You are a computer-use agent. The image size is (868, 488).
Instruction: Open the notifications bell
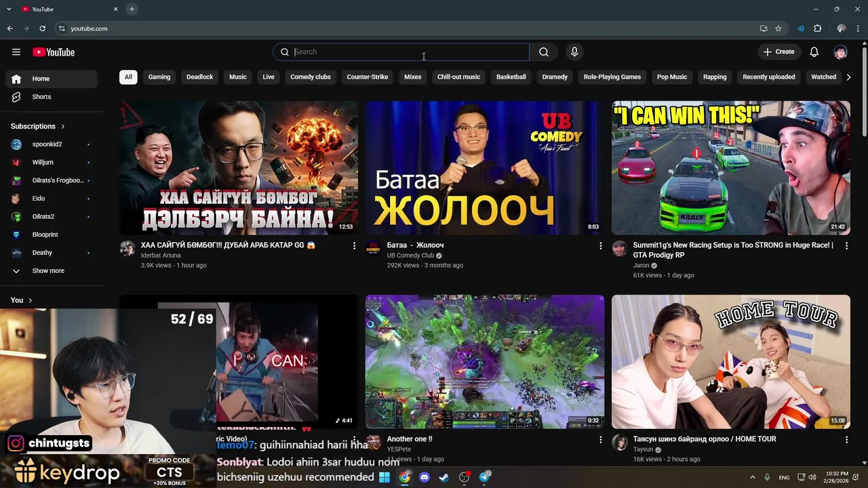coord(814,52)
